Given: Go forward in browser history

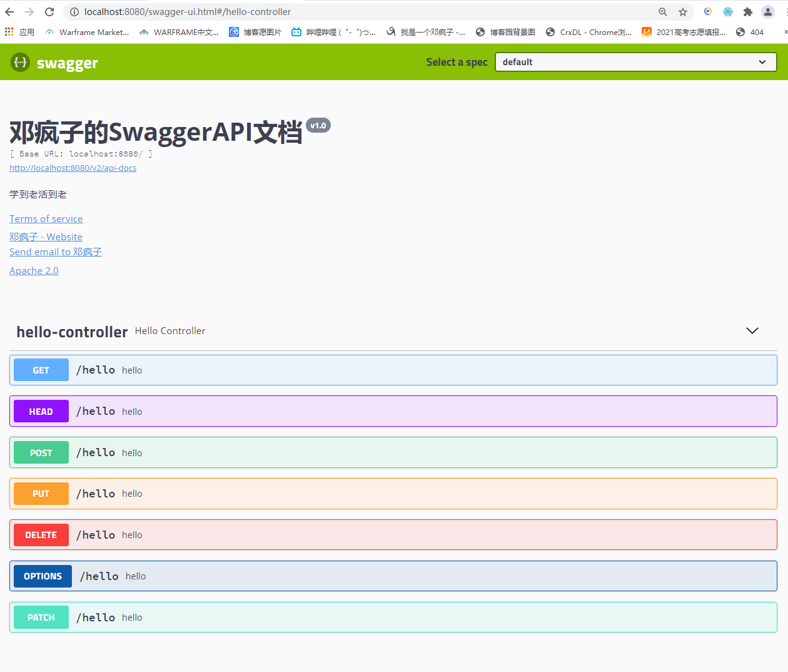Looking at the screenshot, I should click(29, 12).
